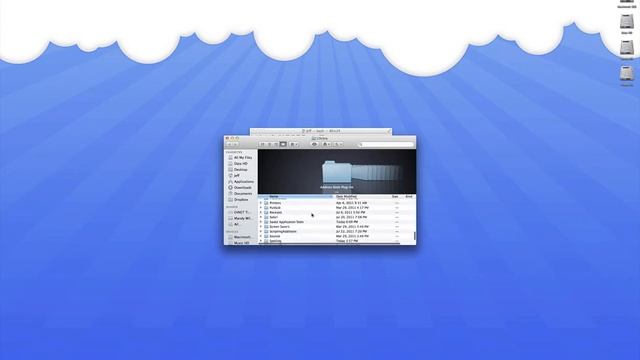This screenshot has width=640, height=360.
Task: Expand the Safari folder
Action: click(261, 218)
